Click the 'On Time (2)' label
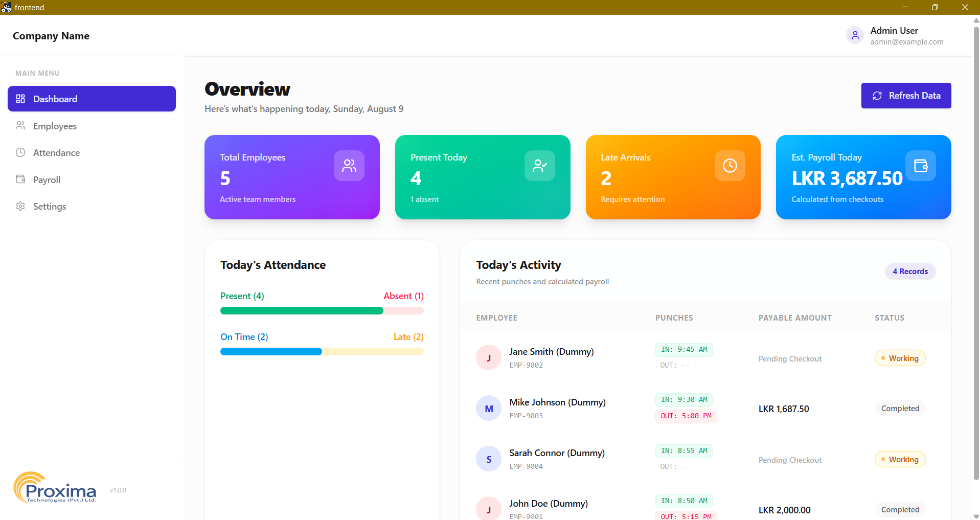The image size is (980, 520). 244,336
